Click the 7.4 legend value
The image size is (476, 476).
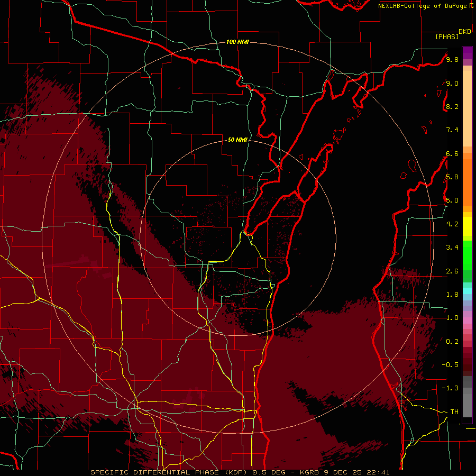[452, 130]
